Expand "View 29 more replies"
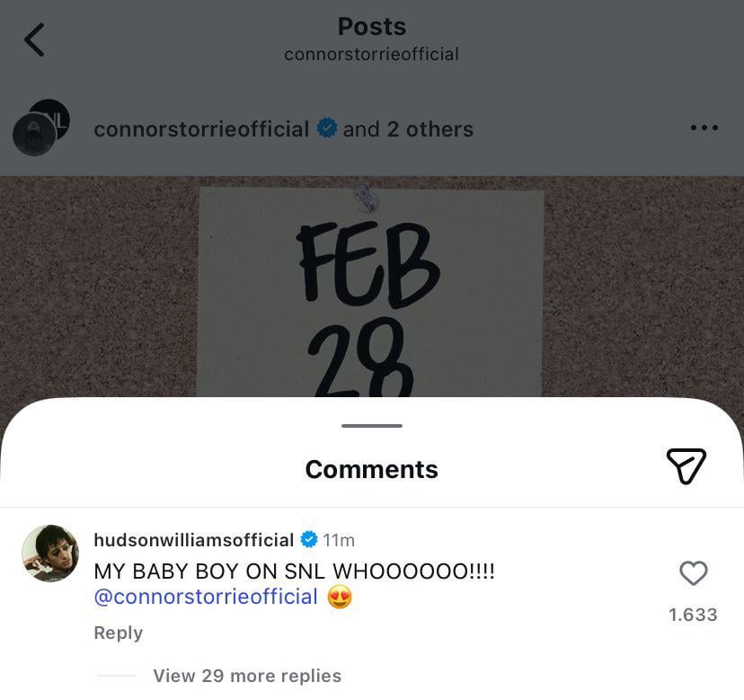Viewport: 744px width, 700px height. [247, 676]
